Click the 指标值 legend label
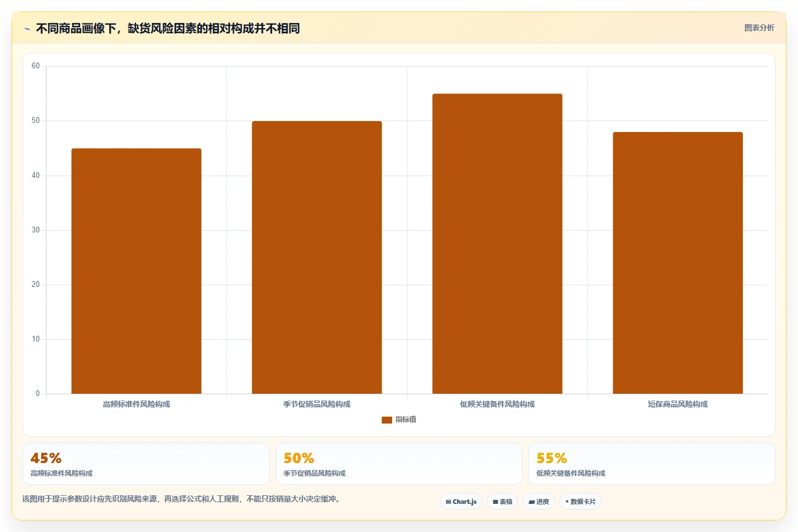Screen dimensions: 798x532 (x=406, y=420)
